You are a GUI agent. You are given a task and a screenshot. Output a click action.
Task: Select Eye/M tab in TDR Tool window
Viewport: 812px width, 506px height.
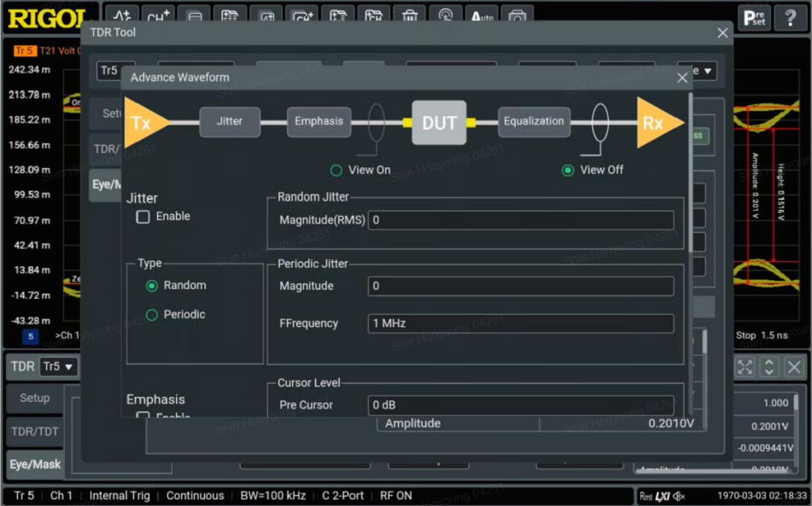click(x=106, y=184)
